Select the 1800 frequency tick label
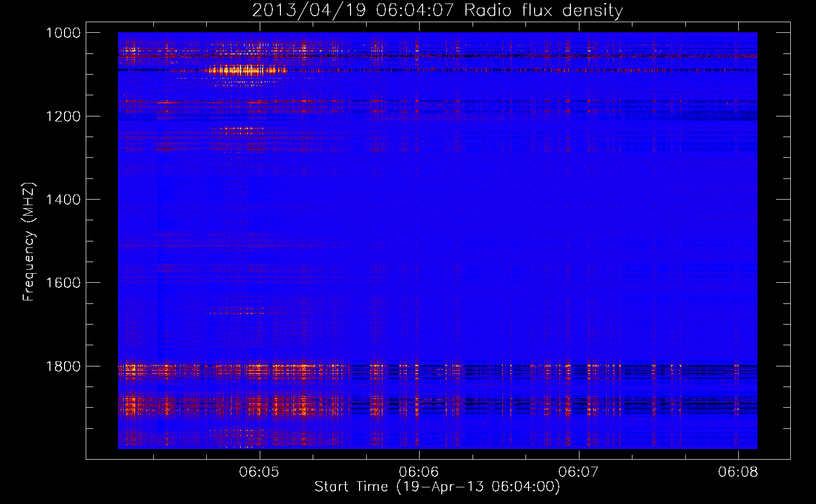The height and width of the screenshot is (504, 816). click(63, 366)
